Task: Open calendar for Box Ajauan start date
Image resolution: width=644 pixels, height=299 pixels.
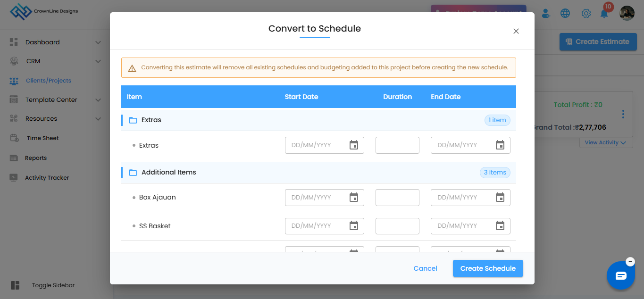Action: click(354, 198)
